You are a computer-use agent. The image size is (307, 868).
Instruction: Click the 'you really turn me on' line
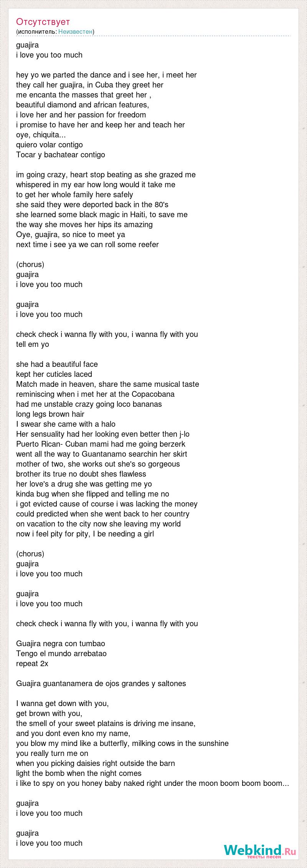point(52,753)
